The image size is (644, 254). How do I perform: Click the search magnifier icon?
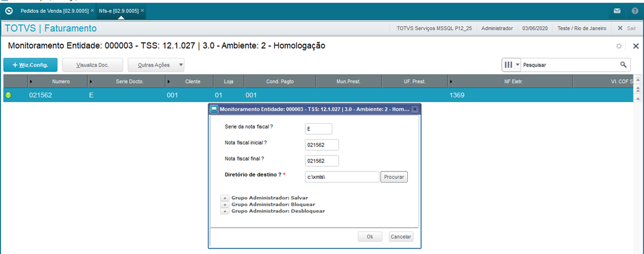pos(623,64)
